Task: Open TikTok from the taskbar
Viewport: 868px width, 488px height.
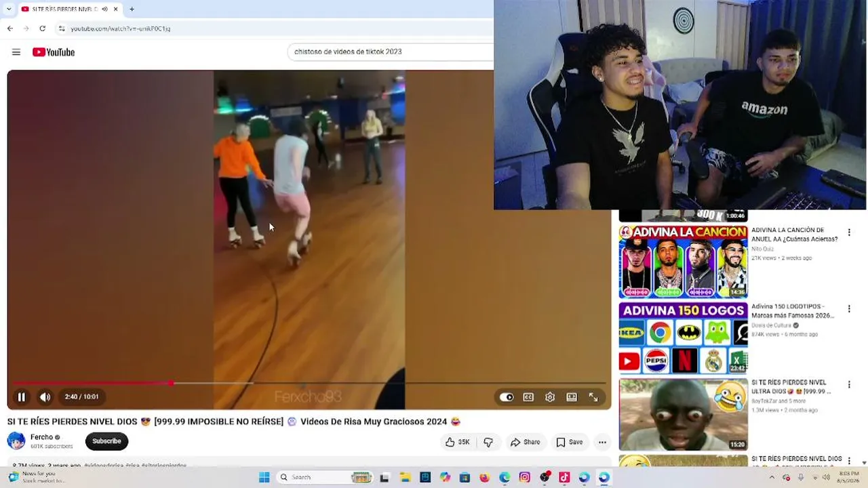Action: pos(564,477)
